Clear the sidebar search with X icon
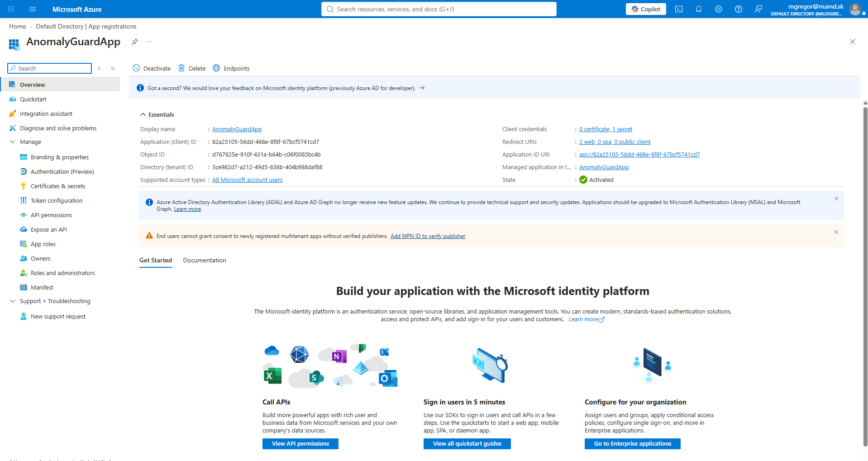868x461 pixels. tap(99, 68)
